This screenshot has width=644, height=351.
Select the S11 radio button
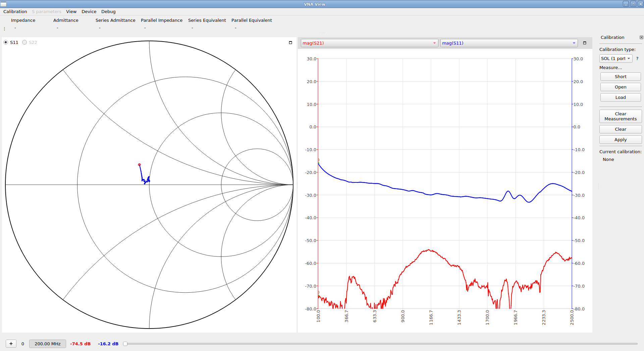click(x=6, y=42)
